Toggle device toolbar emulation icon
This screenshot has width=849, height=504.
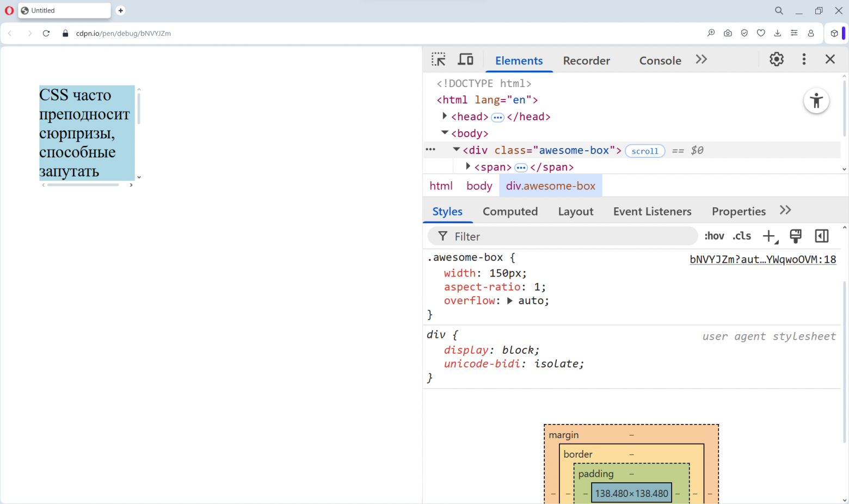click(x=465, y=59)
